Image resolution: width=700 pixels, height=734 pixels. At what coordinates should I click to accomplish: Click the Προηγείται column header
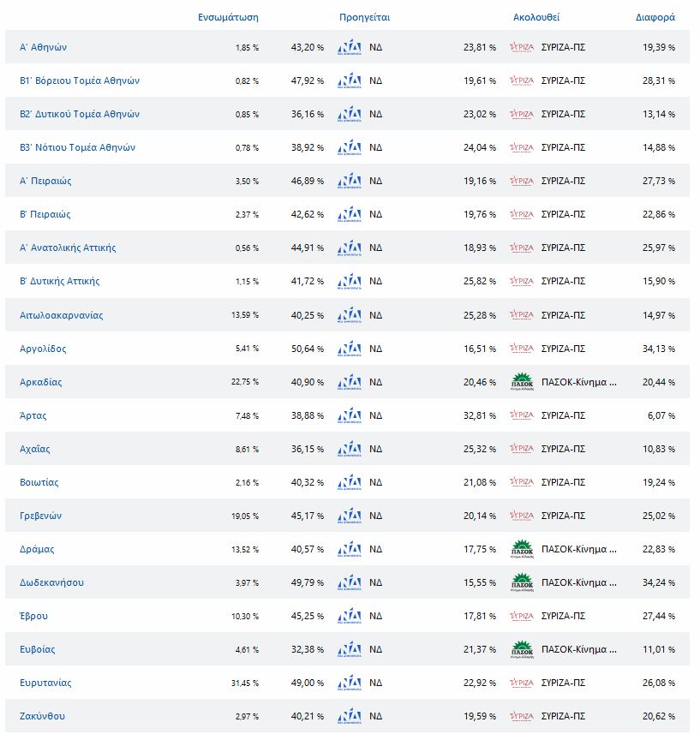(364, 17)
